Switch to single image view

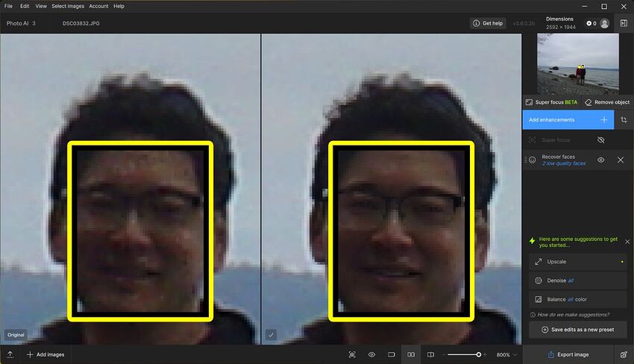(391, 354)
